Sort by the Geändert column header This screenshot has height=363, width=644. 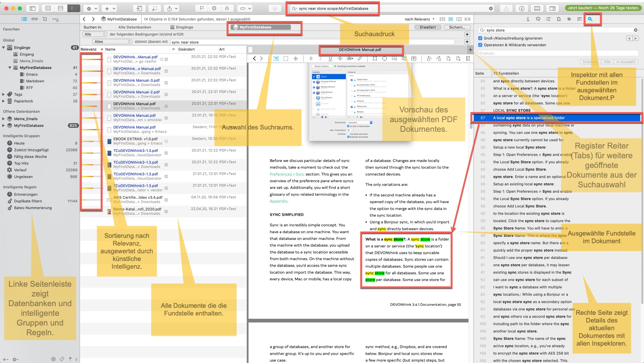[187, 49]
